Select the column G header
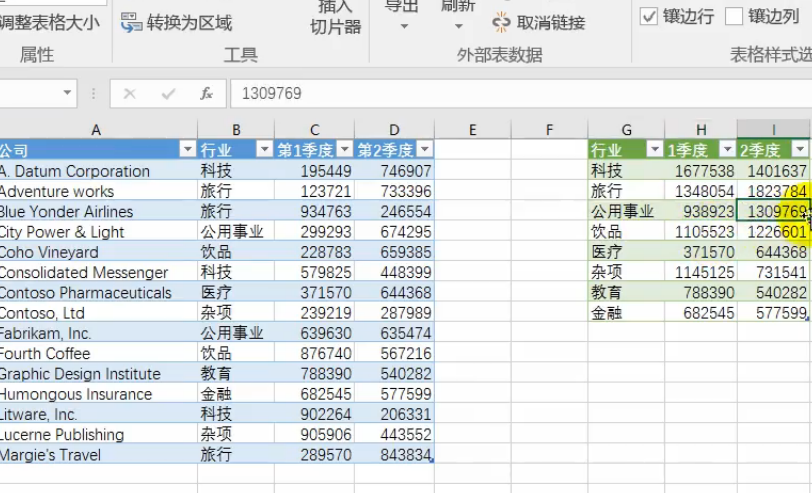Screen dimensions: 812x493 coord(626,129)
